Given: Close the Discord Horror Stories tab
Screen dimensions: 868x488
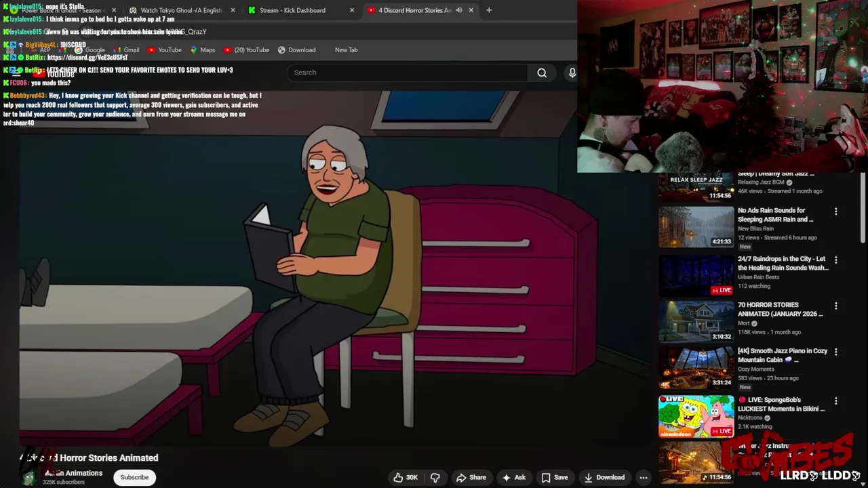Looking at the screenshot, I should (471, 10).
